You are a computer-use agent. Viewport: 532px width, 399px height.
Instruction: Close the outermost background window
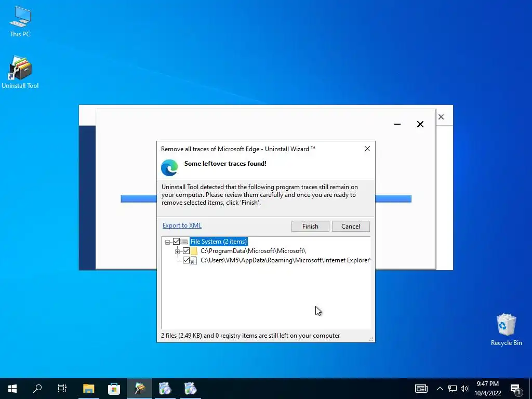tap(441, 117)
